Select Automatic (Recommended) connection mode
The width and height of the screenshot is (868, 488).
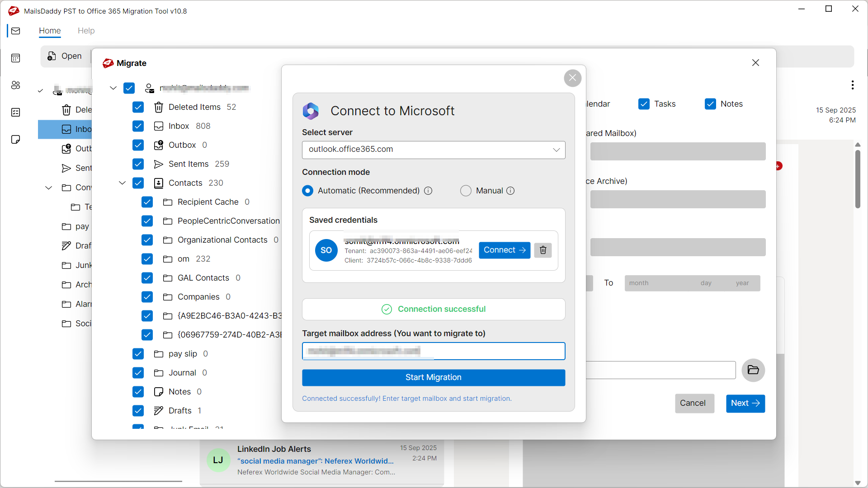[x=308, y=191]
